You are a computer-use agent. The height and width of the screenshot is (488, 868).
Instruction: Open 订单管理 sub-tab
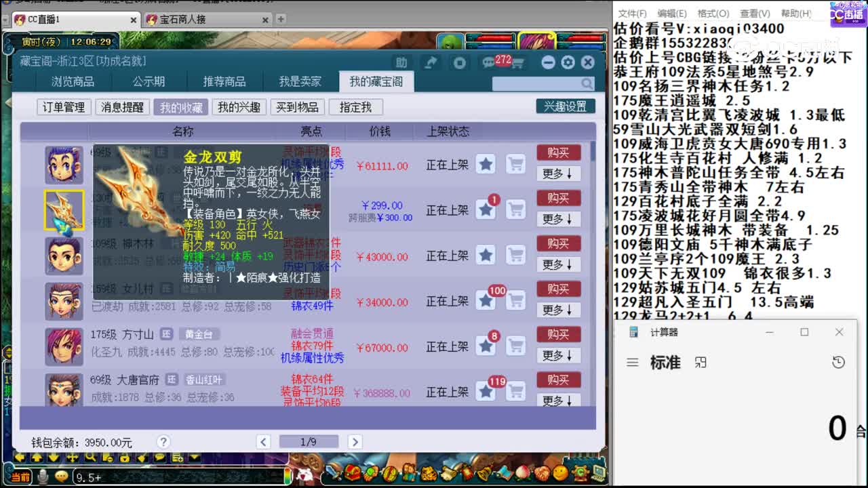pyautogui.click(x=64, y=107)
